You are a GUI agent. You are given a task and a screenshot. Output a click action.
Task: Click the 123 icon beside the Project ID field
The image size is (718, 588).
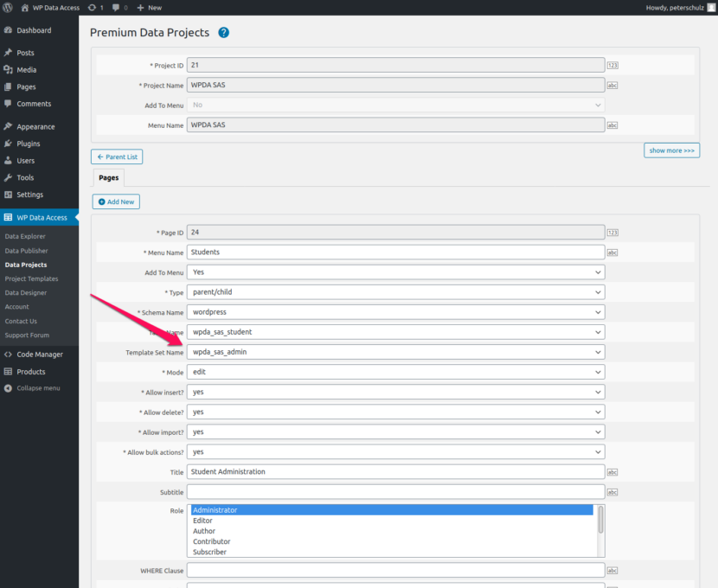point(612,64)
